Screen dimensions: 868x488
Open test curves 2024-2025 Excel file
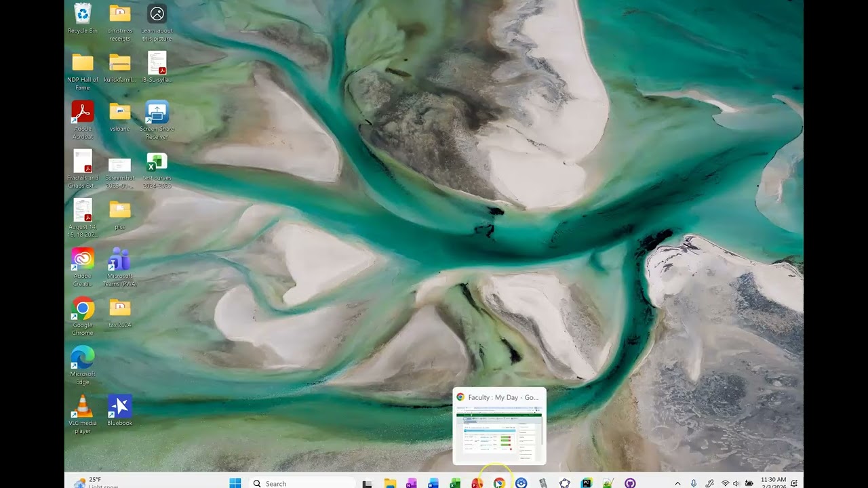[x=157, y=170]
